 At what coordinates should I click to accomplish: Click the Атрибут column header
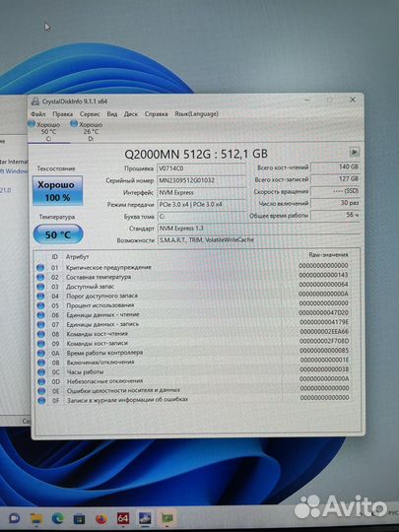tap(78, 257)
